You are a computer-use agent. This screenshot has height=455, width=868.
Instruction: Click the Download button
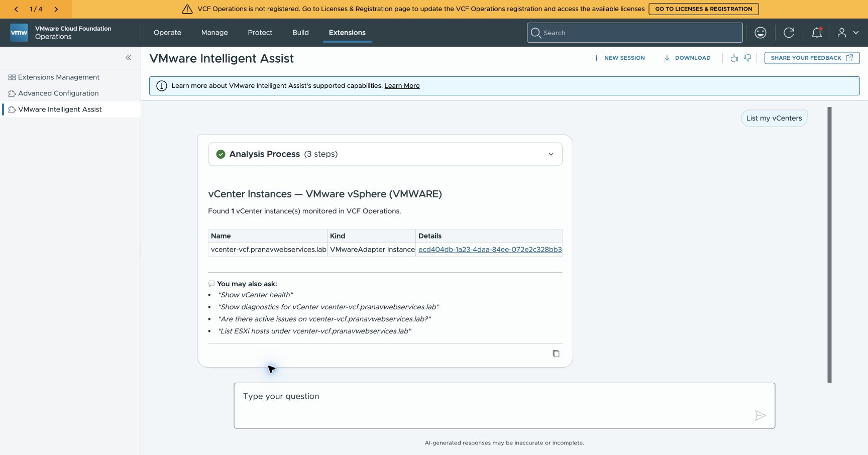[687, 58]
